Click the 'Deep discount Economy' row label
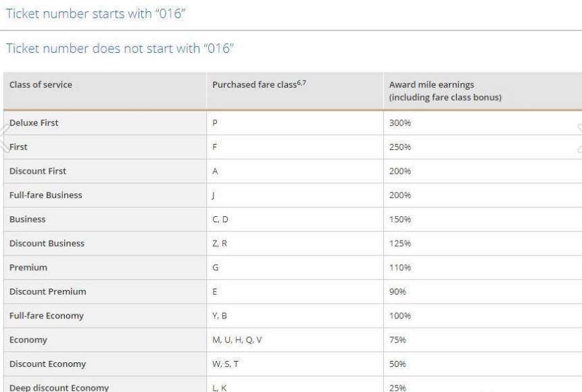The height and width of the screenshot is (392, 582). point(51,387)
